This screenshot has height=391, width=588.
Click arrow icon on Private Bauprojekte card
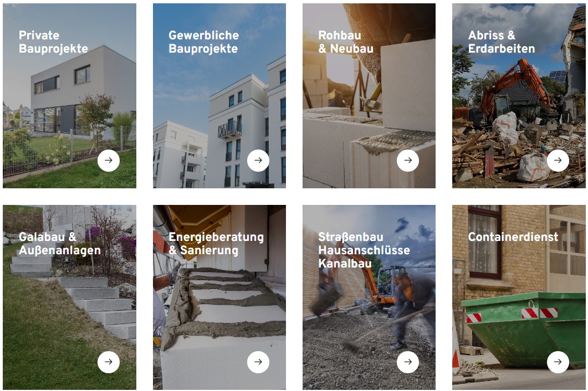(x=109, y=160)
